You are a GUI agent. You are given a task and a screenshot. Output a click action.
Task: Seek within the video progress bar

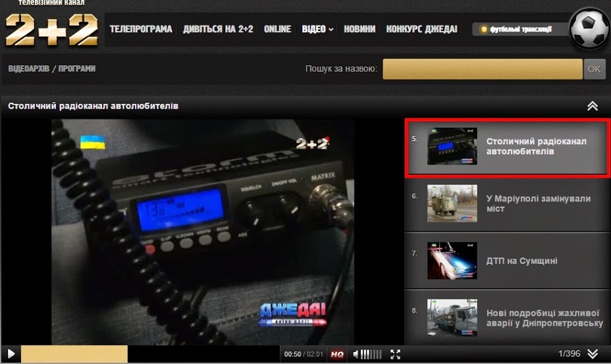[x=198, y=354]
